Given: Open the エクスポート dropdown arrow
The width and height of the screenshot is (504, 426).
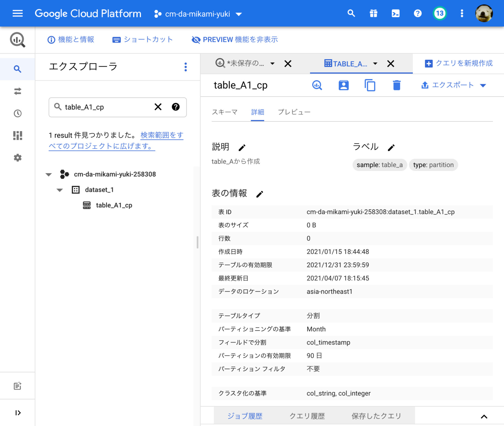Looking at the screenshot, I should click(483, 85).
